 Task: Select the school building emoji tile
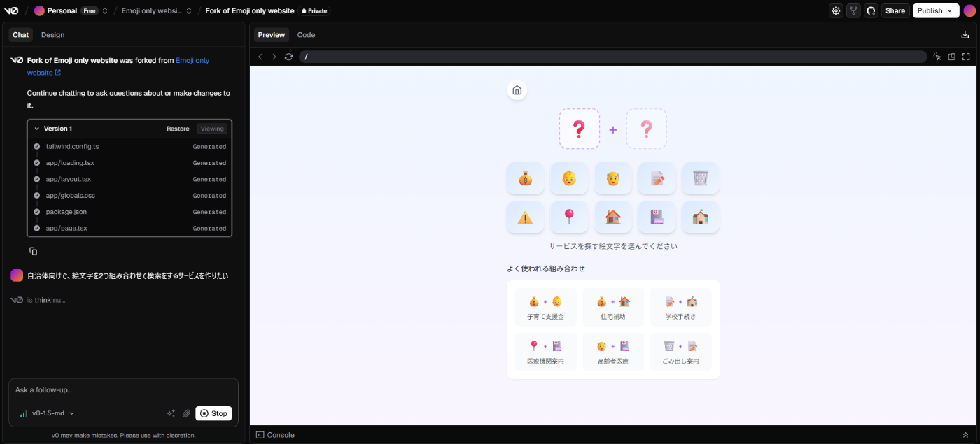(701, 217)
